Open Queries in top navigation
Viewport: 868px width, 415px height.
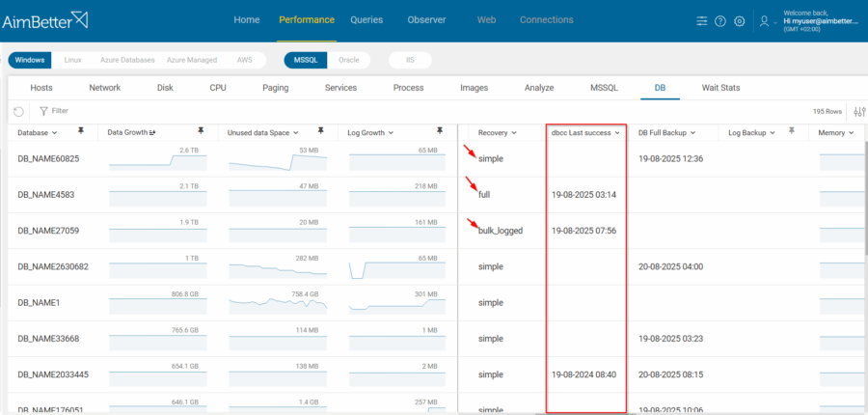[366, 20]
